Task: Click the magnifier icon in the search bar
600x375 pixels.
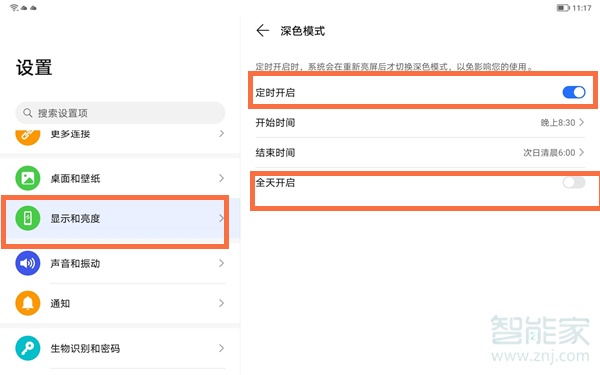Action: pos(28,113)
